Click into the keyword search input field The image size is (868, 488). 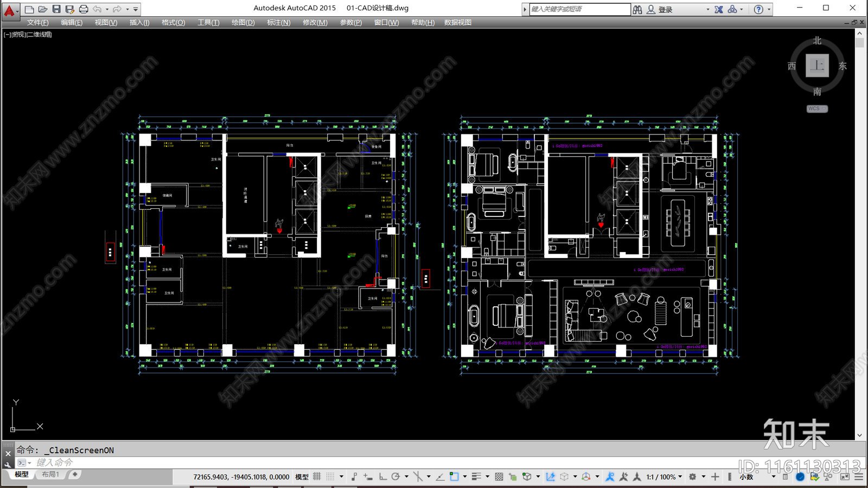point(580,9)
